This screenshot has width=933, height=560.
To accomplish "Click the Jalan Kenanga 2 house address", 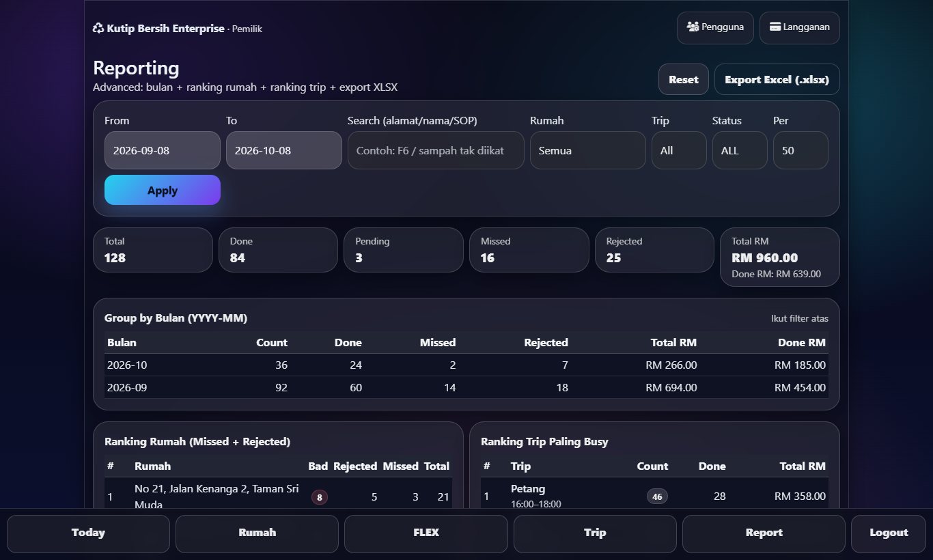I will [x=217, y=496].
